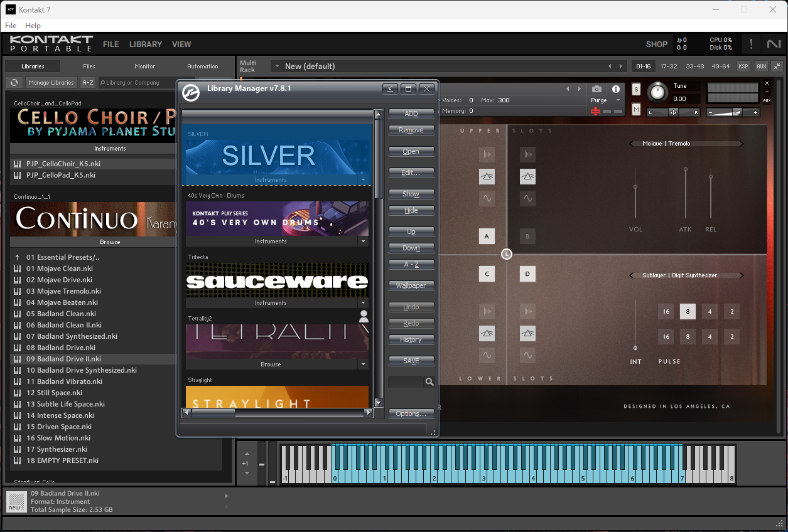Adjust the VOL slider handle
This screenshot has height=532, width=788.
coord(635,187)
